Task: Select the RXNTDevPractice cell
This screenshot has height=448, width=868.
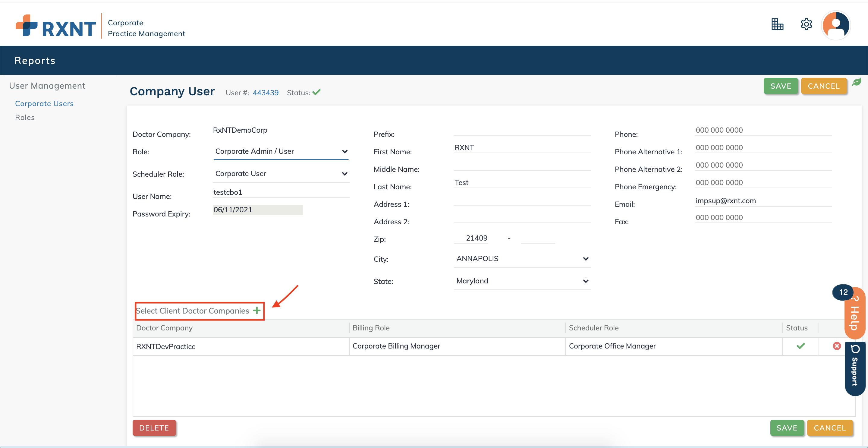Action: click(241, 346)
